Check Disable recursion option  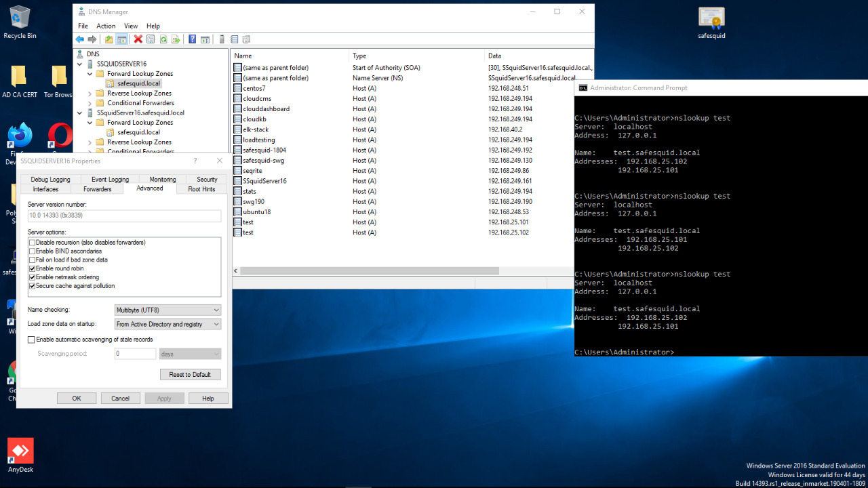(32, 242)
